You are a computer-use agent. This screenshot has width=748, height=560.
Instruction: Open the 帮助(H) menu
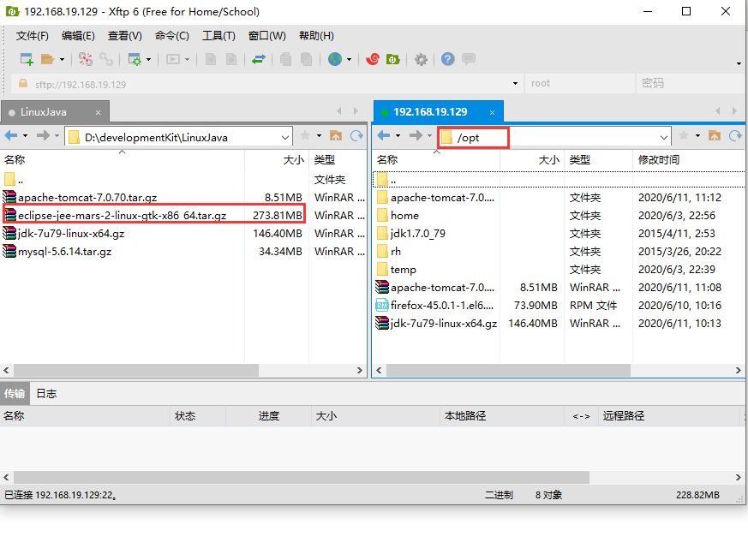pyautogui.click(x=316, y=36)
